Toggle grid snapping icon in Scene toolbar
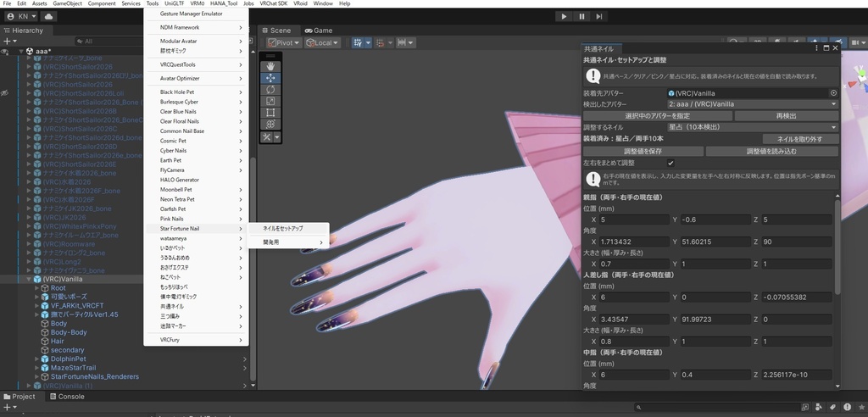Screen dimensions: 868x417 point(359,42)
